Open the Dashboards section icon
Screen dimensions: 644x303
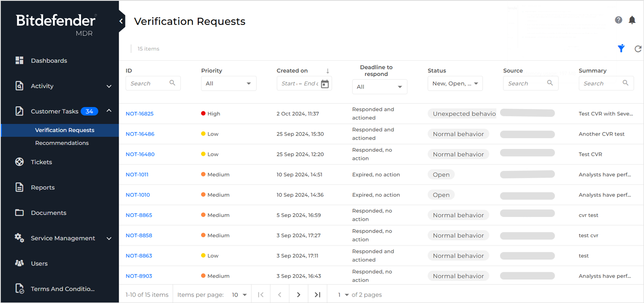[19, 60]
